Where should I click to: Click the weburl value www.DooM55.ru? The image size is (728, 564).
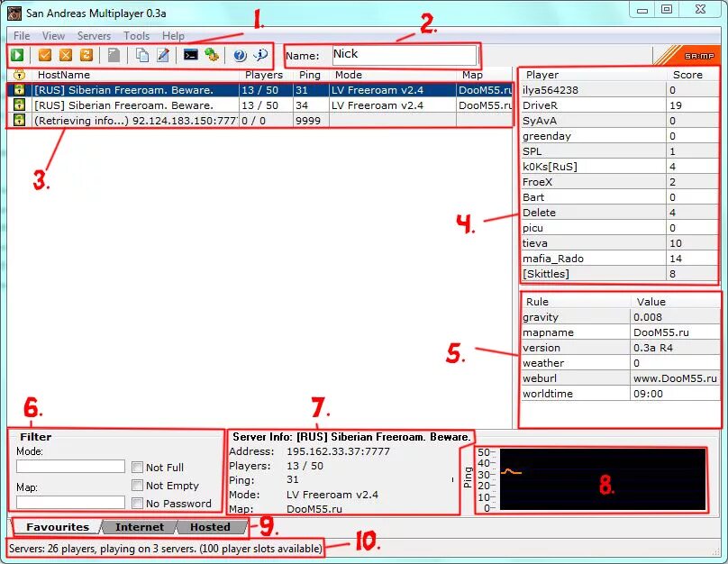[675, 378]
